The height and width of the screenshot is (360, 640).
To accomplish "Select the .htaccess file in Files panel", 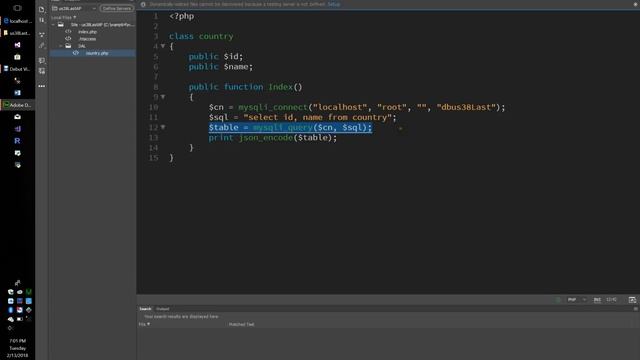I will pyautogui.click(x=87, y=39).
